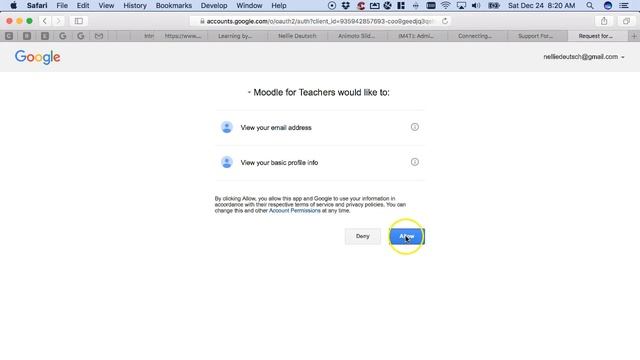Switch to the Animoto Slid... tab

[356, 36]
